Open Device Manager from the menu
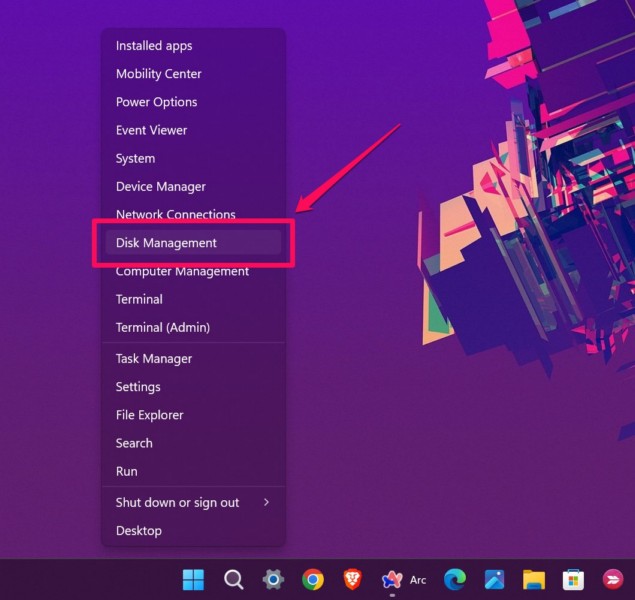Screen dimensions: 635x600 (x=161, y=187)
